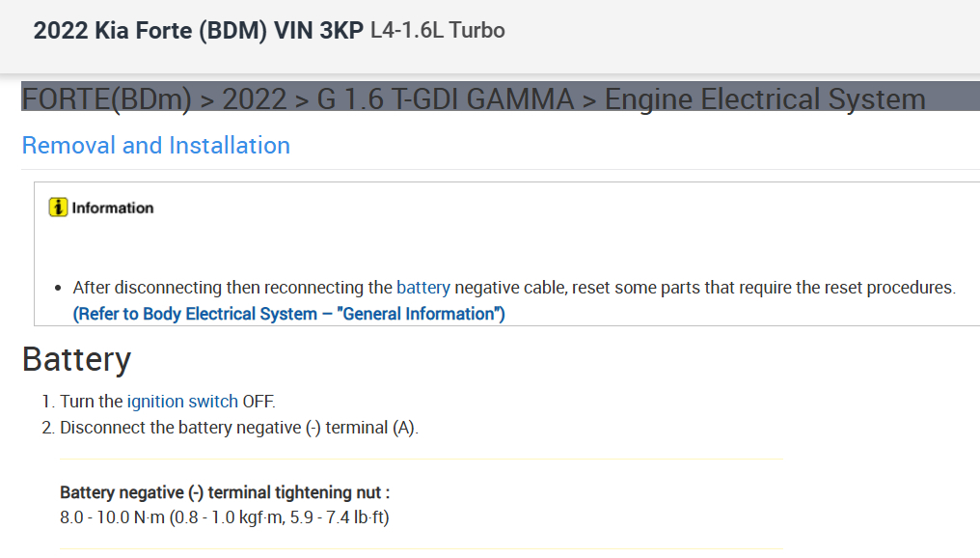Click the 2022 Kia Forte (BDM) title
This screenshot has width=980, height=558.
point(198,31)
